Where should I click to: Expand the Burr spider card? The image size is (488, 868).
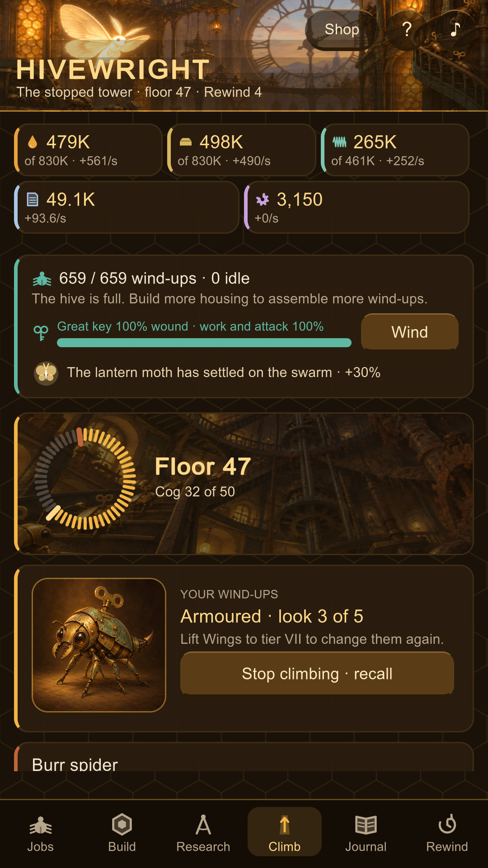point(244,757)
